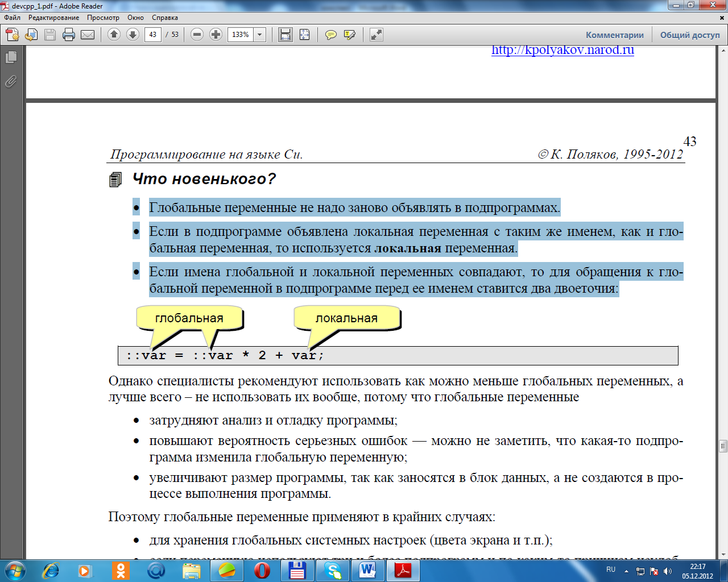Launch Opera browser from the taskbar

coord(262,571)
